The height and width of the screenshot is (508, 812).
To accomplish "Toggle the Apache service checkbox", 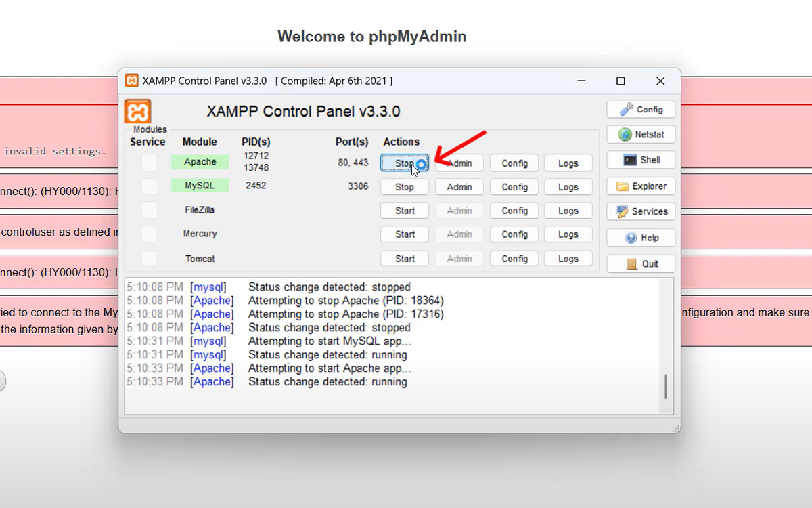I will [x=149, y=163].
